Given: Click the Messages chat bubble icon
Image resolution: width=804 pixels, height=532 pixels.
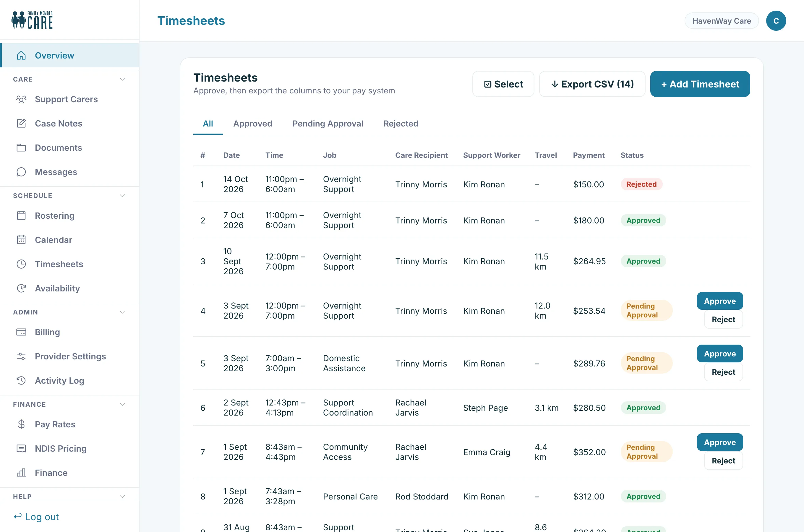Looking at the screenshot, I should click(x=21, y=172).
